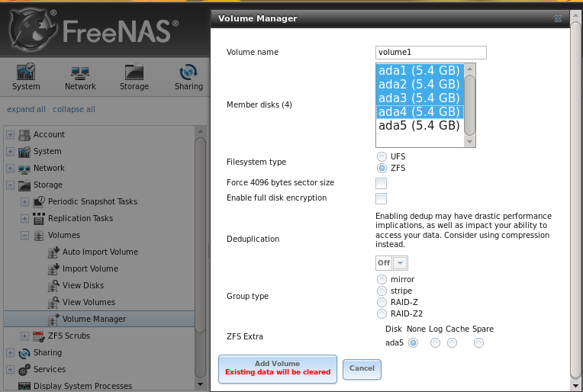Viewport: 583px width, 392px height.
Task: Expand Replication Tasks node
Action: tap(24, 218)
